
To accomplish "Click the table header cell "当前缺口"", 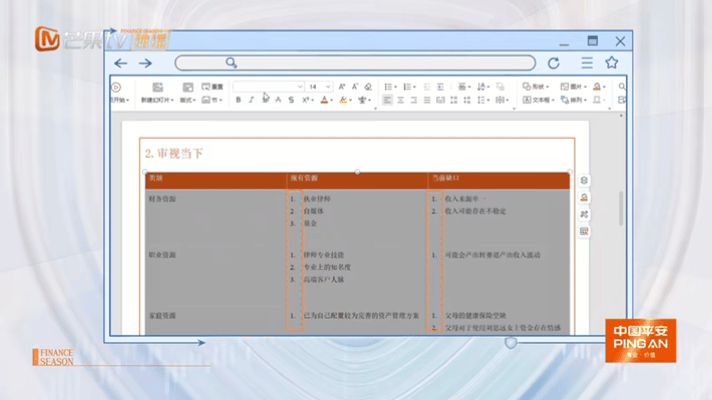I will [445, 178].
